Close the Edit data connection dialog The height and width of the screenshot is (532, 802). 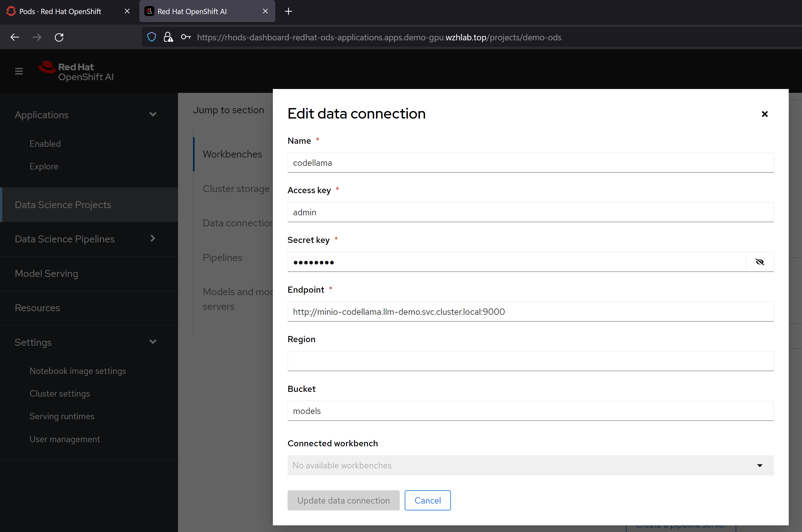[x=764, y=114]
